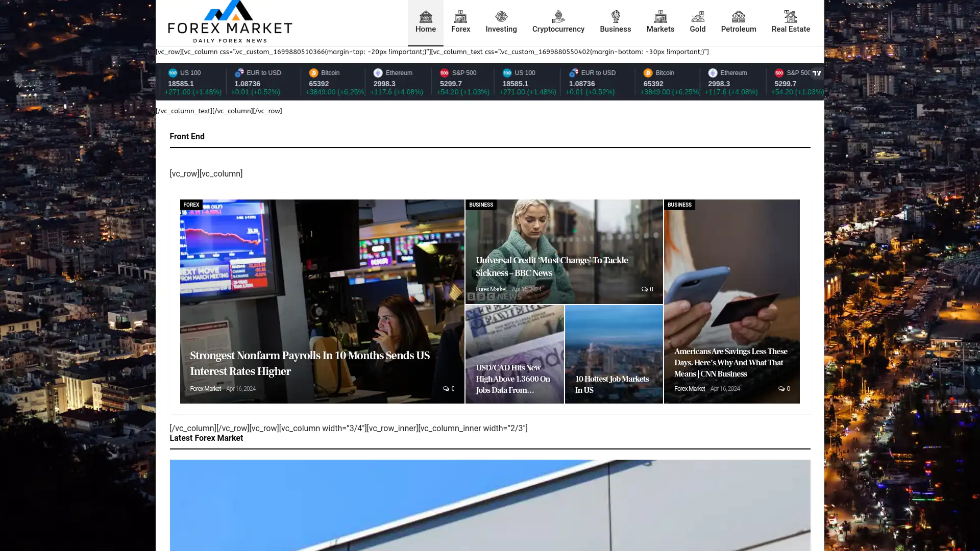
Task: Click comment count on Americans savings article
Action: pyautogui.click(x=784, y=389)
